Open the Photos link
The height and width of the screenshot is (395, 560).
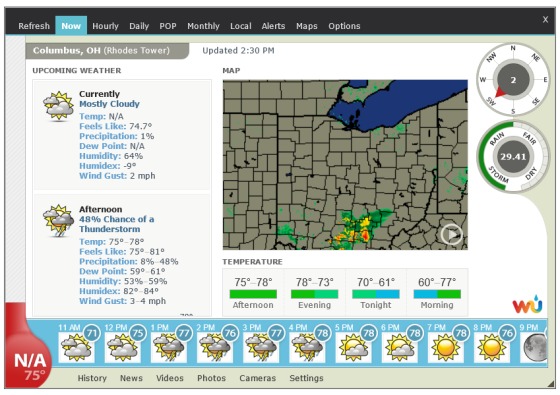point(211,378)
